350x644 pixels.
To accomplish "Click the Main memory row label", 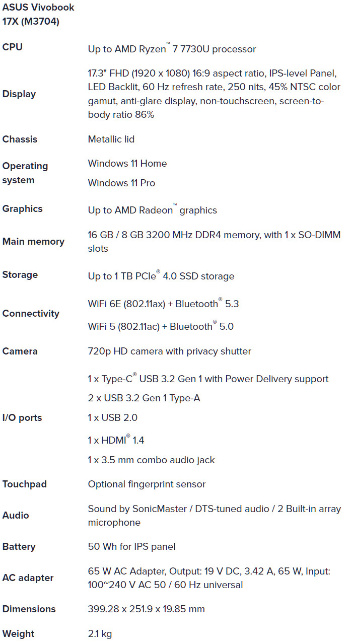I will coord(33,242).
